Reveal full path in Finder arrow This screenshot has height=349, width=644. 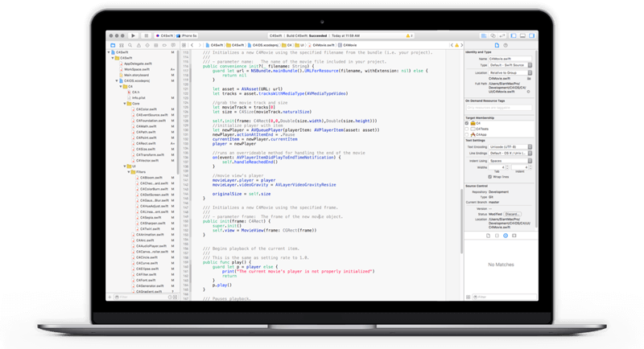529,92
